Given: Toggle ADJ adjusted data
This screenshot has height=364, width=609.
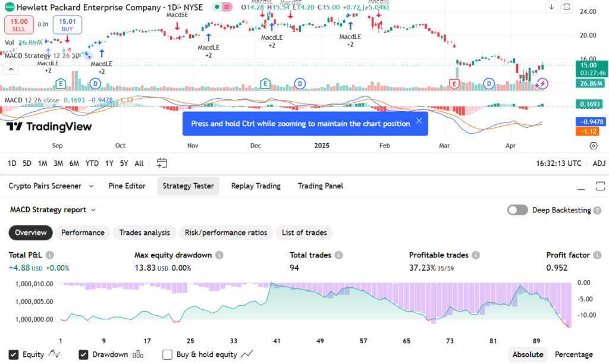Looking at the screenshot, I should [599, 163].
